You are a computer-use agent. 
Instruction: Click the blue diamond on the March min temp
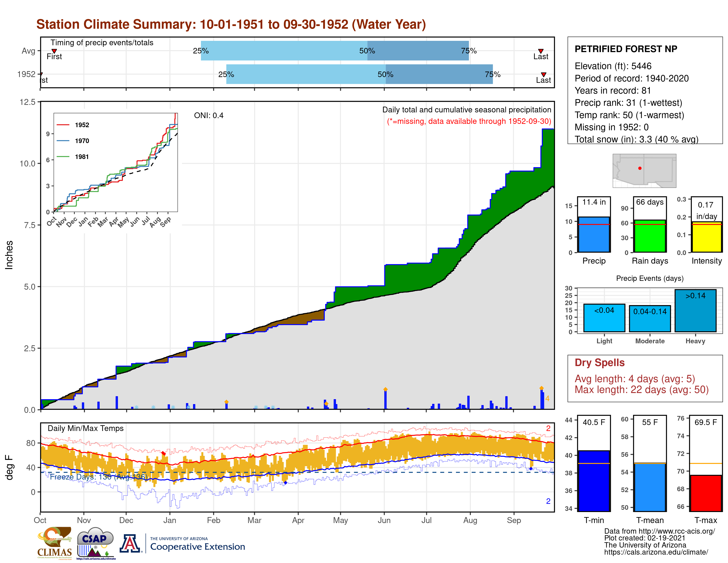[285, 483]
